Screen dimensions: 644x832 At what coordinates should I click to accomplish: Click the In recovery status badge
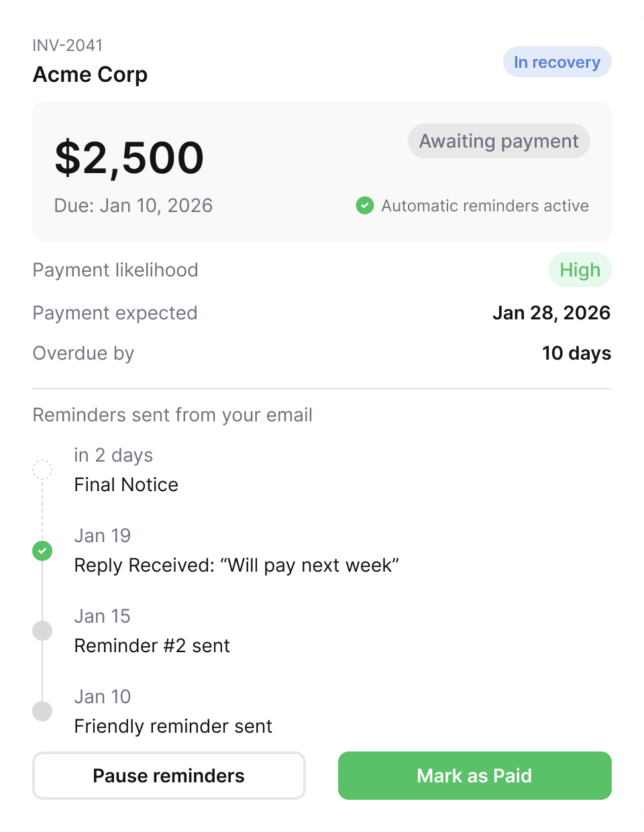point(557,62)
